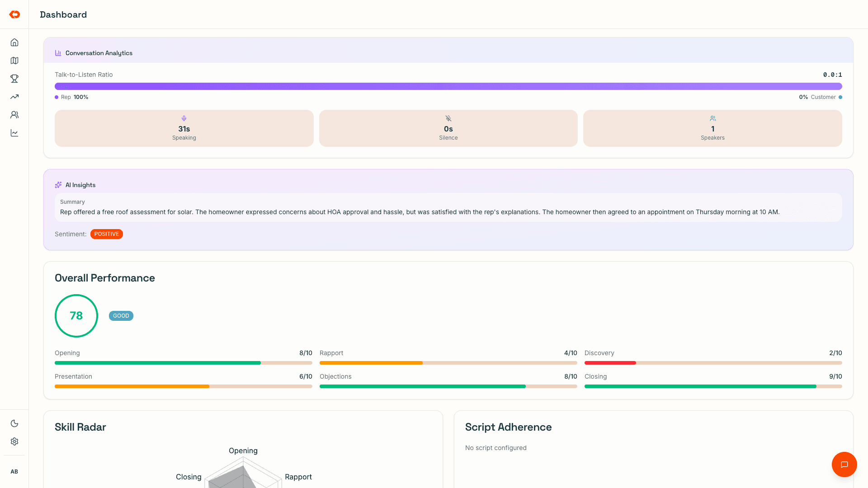Click the Rapport score progress bar
Viewport: 868px width, 488px height.
click(x=448, y=363)
